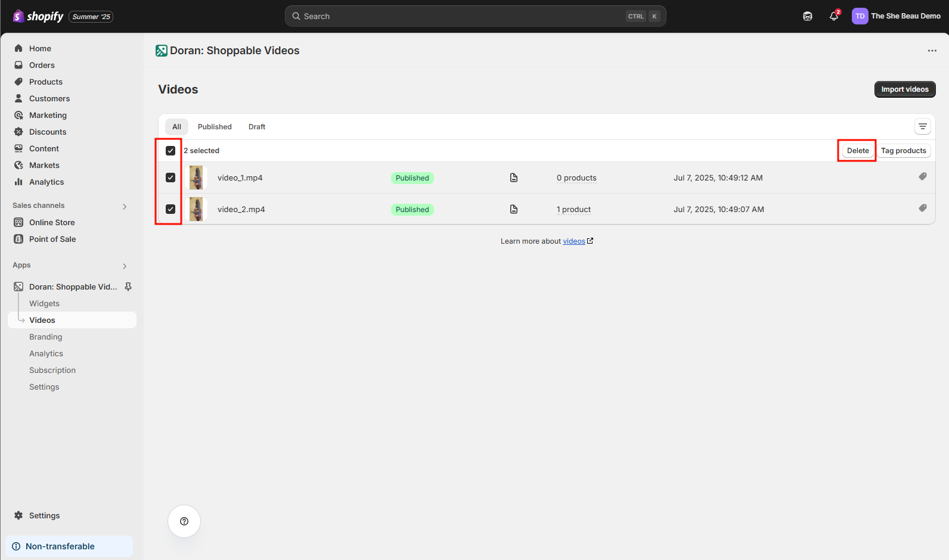Click the Products tag icon
Viewport: 949px width, 560px height.
(18, 82)
